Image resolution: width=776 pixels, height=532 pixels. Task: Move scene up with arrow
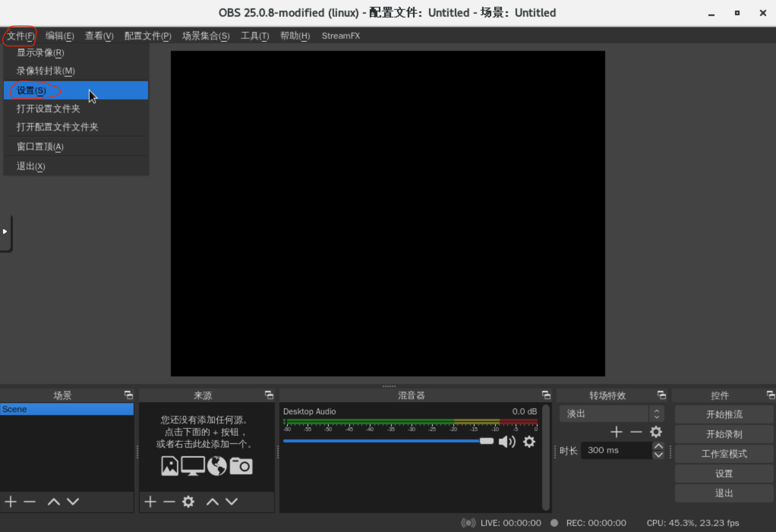(x=54, y=502)
